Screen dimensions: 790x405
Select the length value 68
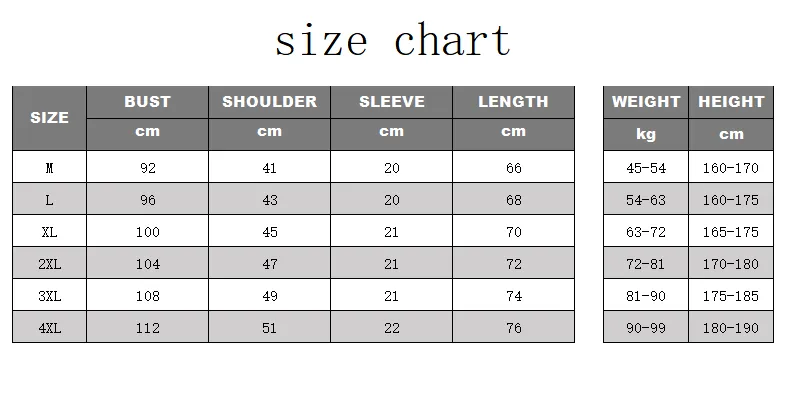513,200
